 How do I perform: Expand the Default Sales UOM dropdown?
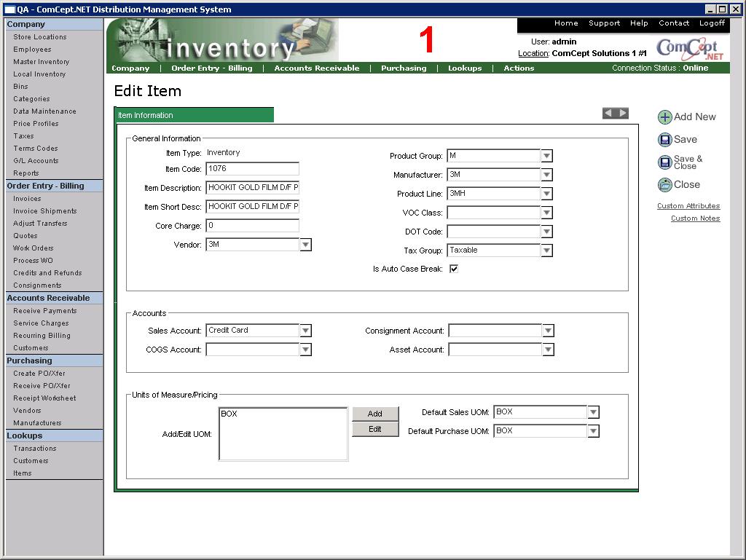pyautogui.click(x=593, y=412)
